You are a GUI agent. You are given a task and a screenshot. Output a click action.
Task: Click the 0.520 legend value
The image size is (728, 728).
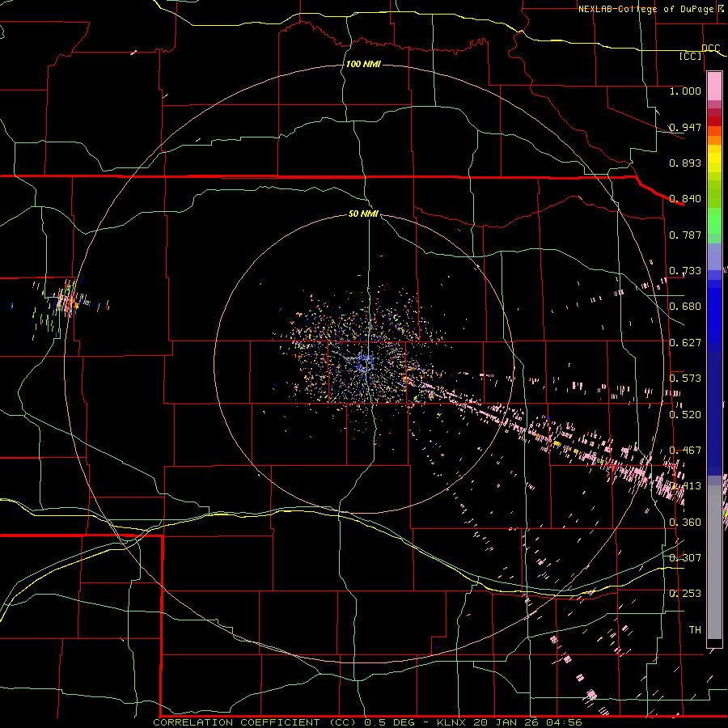tap(685, 415)
